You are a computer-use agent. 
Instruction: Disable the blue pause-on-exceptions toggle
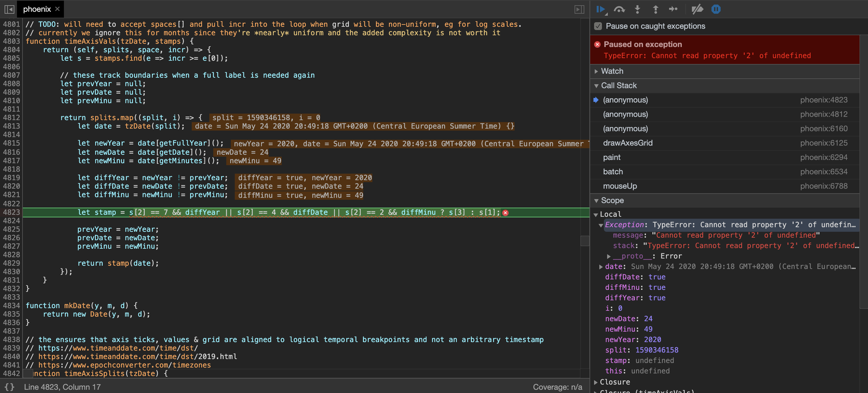click(716, 9)
